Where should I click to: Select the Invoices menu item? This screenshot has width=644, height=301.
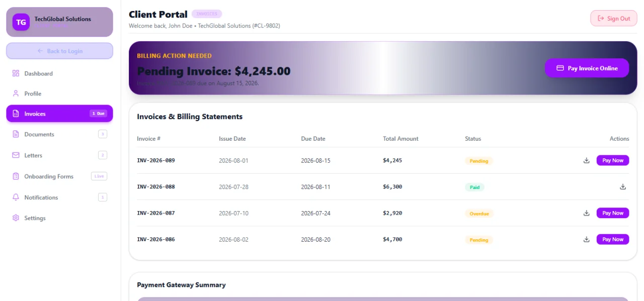point(59,114)
